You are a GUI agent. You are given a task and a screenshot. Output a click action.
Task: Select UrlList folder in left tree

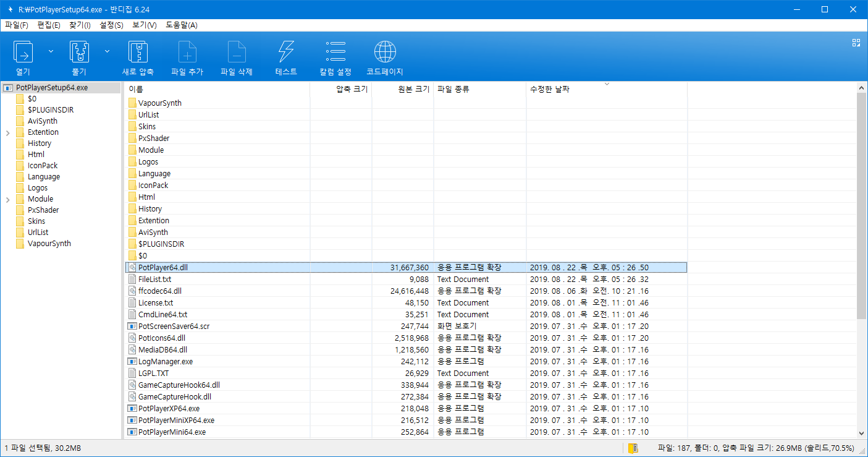click(38, 233)
